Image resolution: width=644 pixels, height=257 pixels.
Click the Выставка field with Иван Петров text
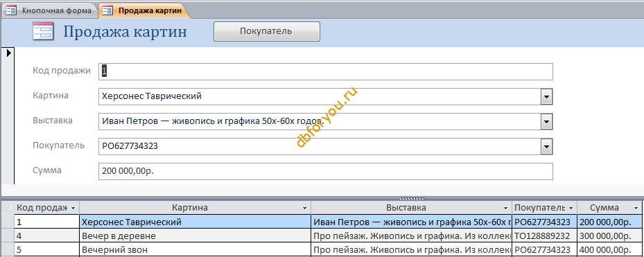coord(320,121)
